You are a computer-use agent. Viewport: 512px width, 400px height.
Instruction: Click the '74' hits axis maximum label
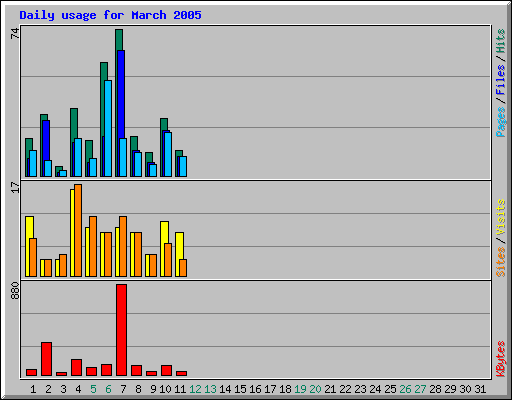click(x=15, y=33)
